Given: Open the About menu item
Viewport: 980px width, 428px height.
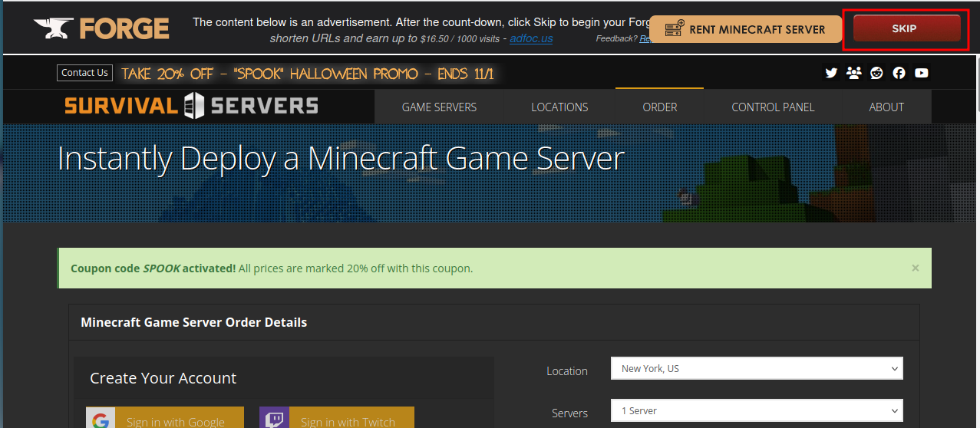Looking at the screenshot, I should pos(886,107).
